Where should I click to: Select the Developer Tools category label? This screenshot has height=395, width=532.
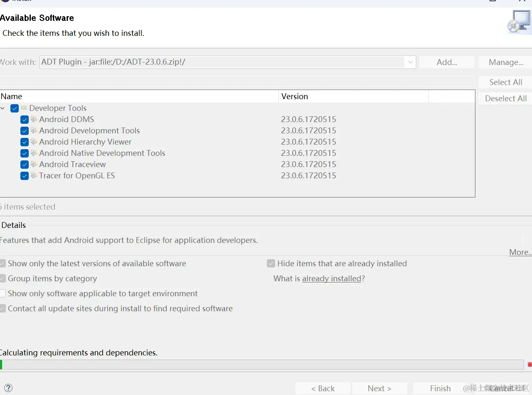click(x=58, y=108)
